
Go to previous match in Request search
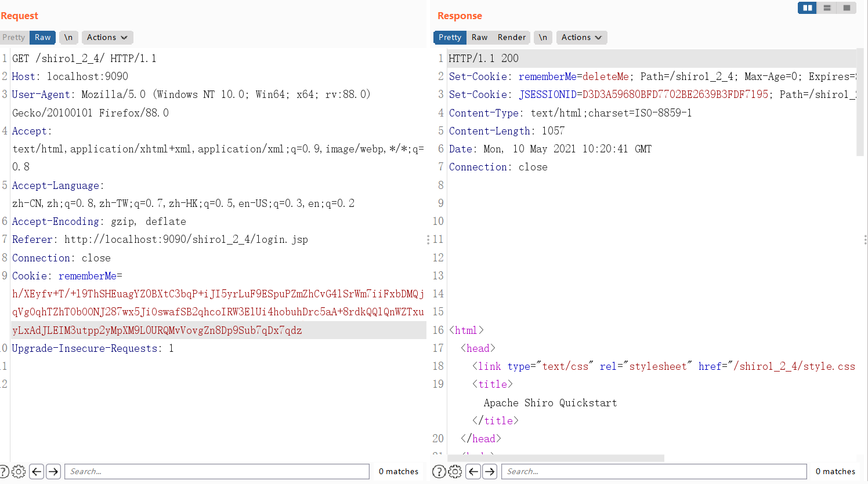37,471
